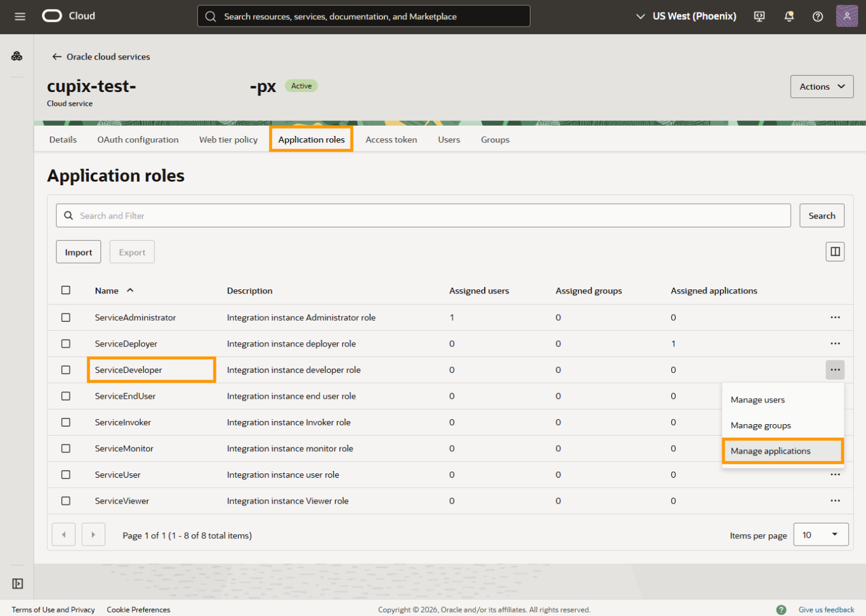Image resolution: width=866 pixels, height=616 pixels.
Task: Switch to the OAuth configuration tab
Action: click(138, 140)
